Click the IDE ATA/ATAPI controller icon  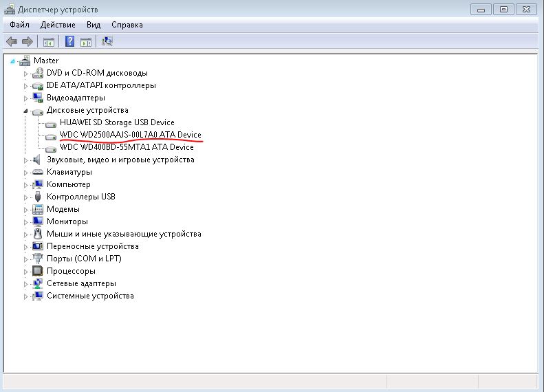(x=37, y=86)
